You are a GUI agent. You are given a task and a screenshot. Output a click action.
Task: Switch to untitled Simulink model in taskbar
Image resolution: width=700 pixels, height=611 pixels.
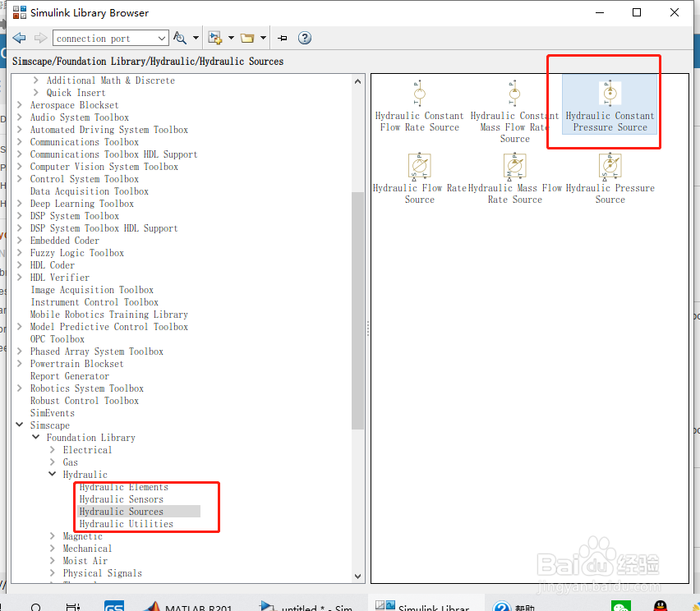tap(306, 606)
